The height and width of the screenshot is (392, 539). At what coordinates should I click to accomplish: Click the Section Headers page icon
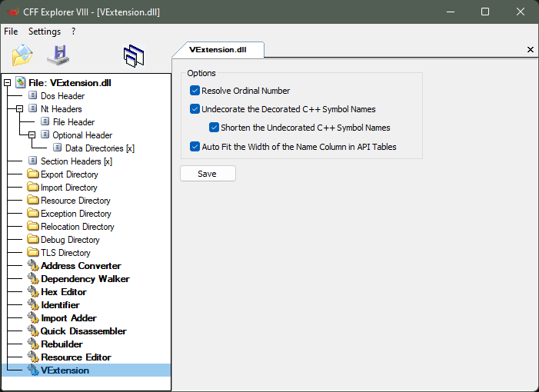coord(32,161)
